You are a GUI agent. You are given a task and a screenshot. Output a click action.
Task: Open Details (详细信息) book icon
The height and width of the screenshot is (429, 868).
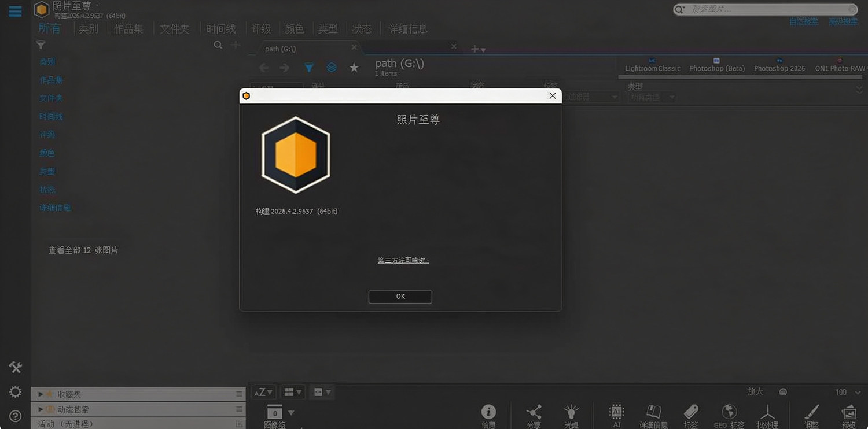tap(654, 412)
